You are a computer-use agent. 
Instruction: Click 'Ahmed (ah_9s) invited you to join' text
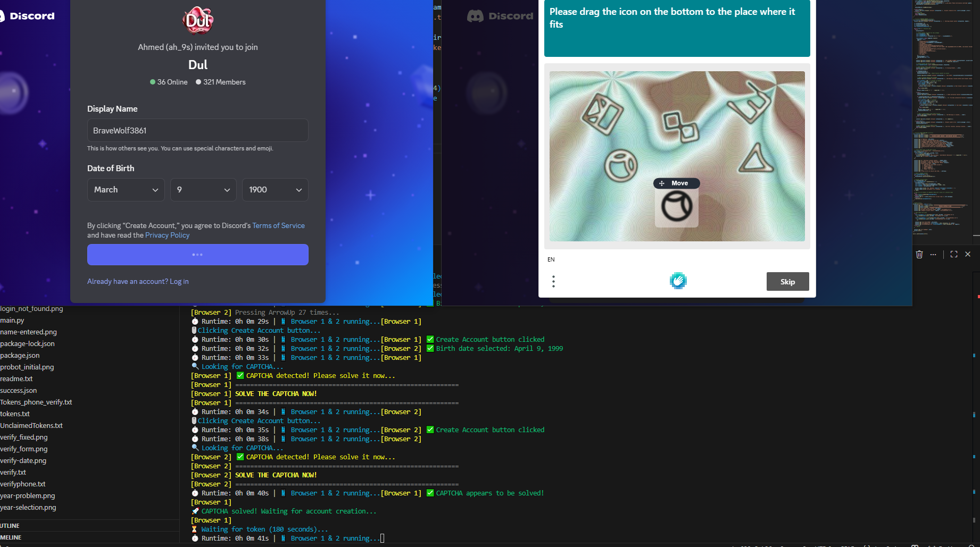click(198, 47)
